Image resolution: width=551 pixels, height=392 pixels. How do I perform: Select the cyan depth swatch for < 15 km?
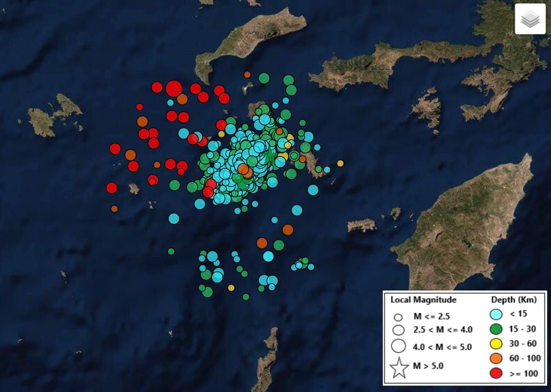[496, 314]
